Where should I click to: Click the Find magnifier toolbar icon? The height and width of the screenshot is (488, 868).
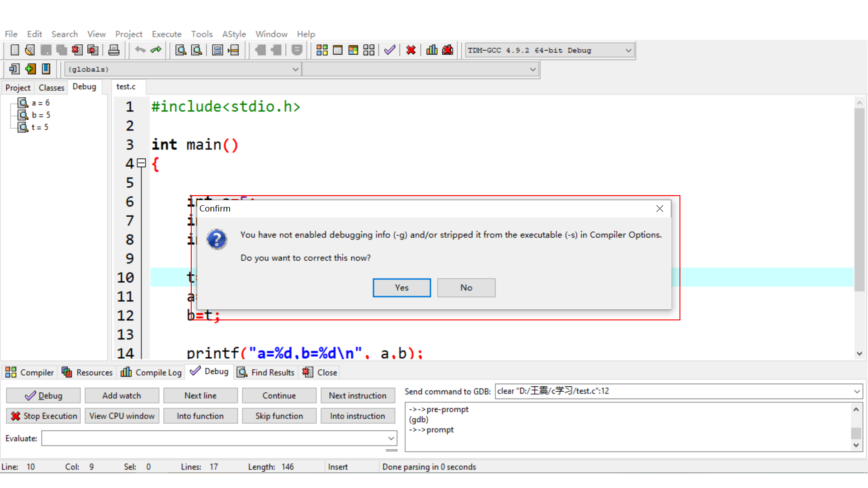point(180,50)
